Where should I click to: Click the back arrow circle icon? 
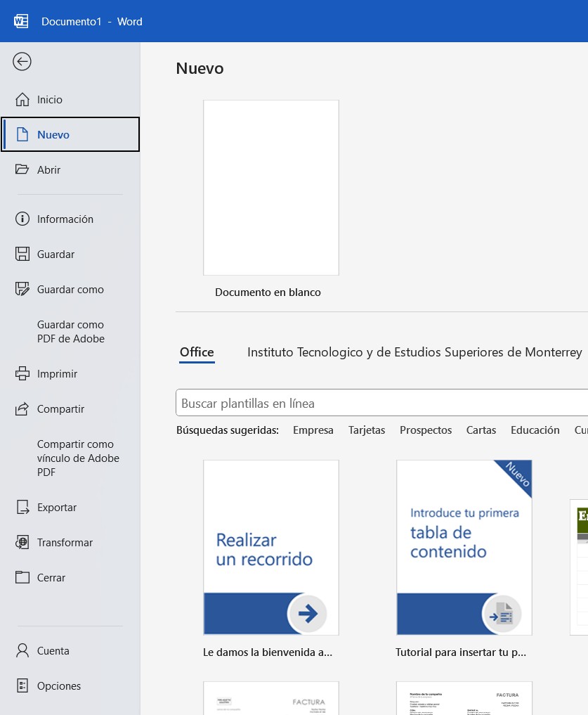[22, 62]
